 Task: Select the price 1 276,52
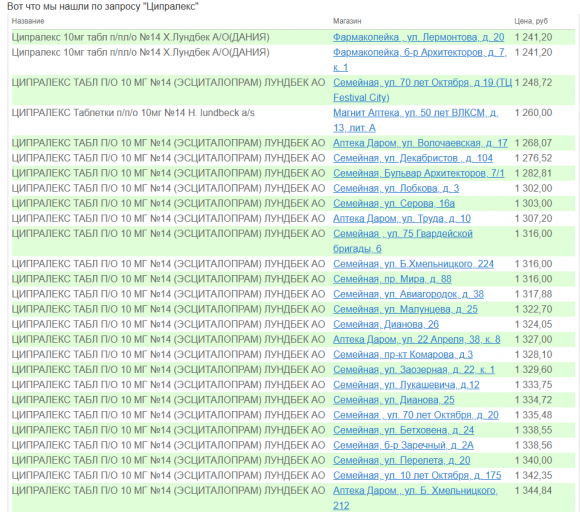[533, 158]
